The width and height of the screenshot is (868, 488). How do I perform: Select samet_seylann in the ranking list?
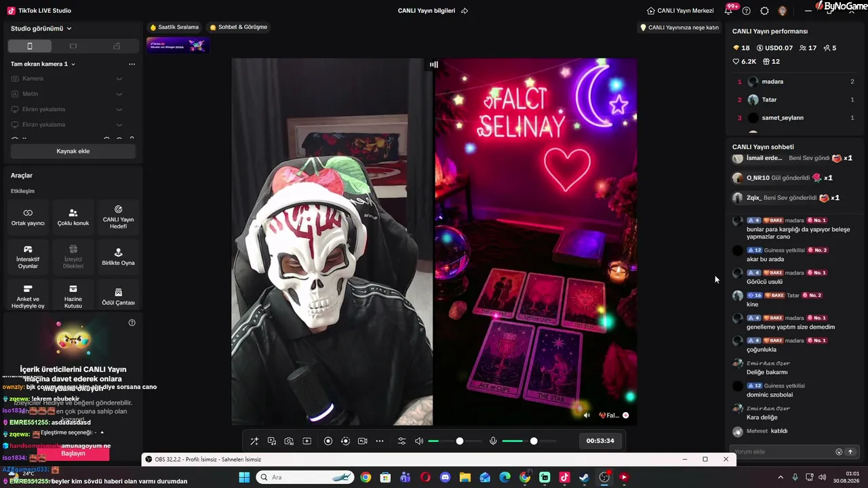pyautogui.click(x=796, y=118)
